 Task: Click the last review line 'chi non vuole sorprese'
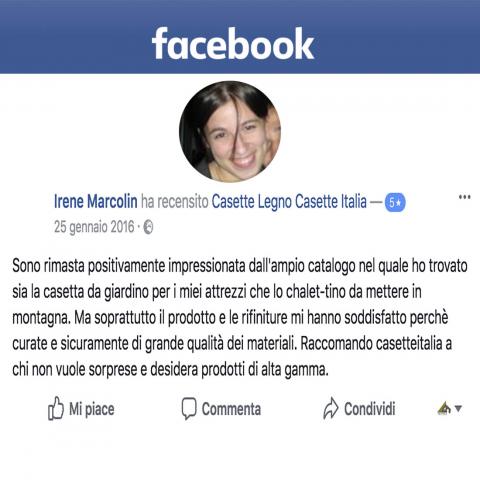tap(170, 370)
